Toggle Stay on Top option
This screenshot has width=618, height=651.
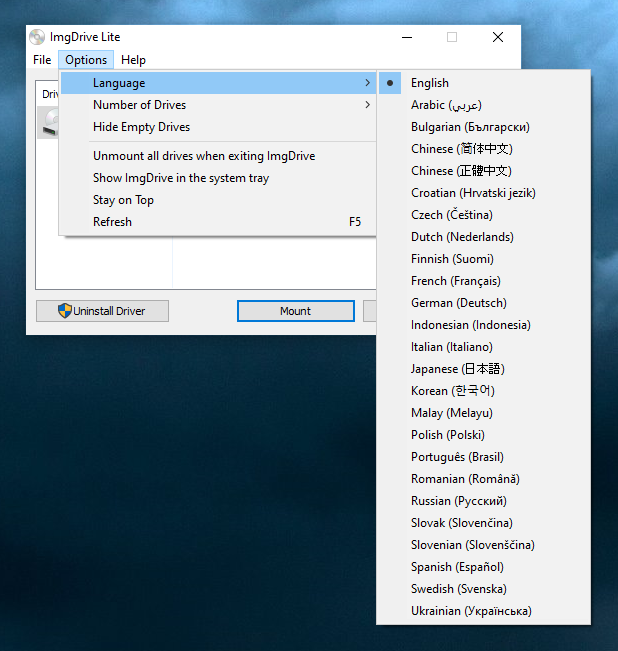coord(218,200)
